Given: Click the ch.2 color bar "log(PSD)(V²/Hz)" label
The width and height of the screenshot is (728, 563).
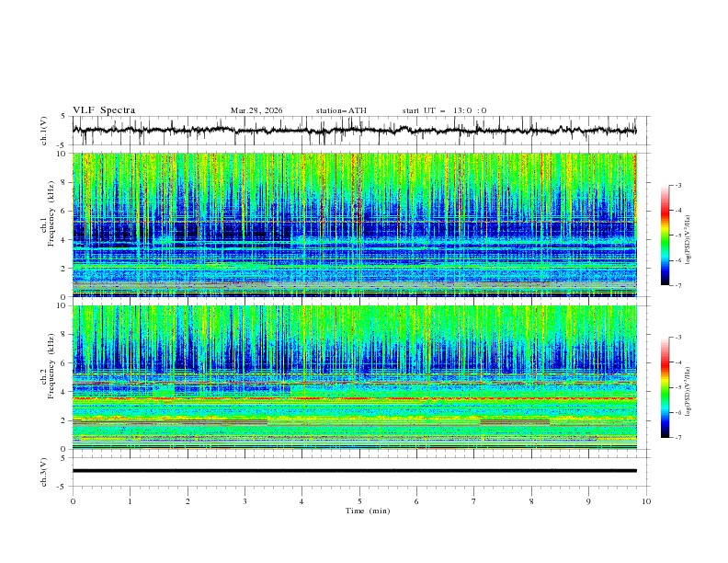Looking at the screenshot, I should click(x=688, y=392).
